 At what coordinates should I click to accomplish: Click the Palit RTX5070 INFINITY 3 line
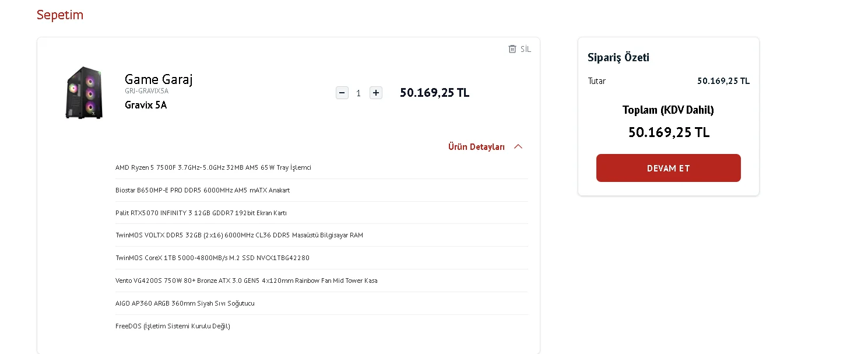tap(201, 213)
